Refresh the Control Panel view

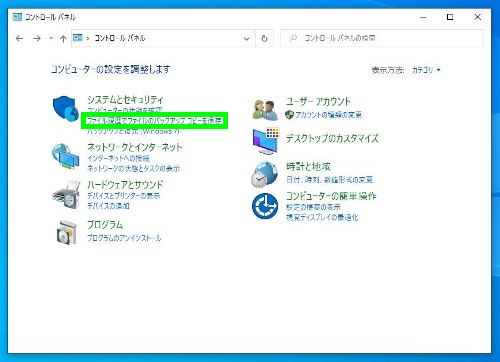point(264,39)
